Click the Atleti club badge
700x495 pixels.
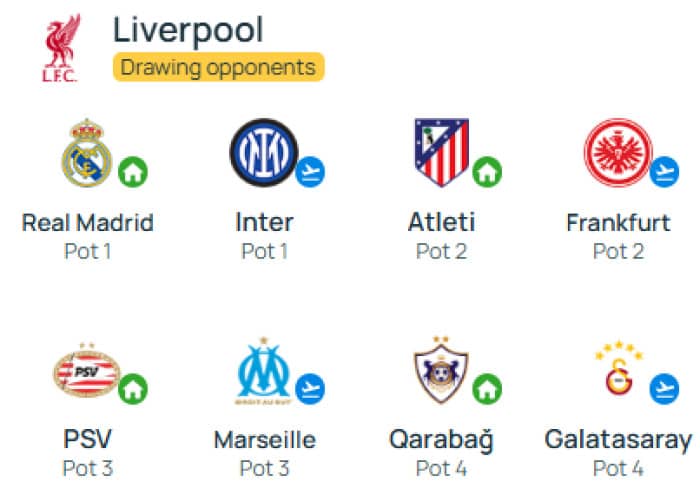(x=442, y=152)
